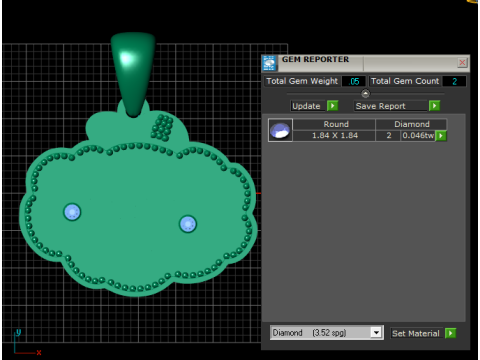Screen dimensions: 480x360
Task: Open the Diamond (3.52 spg) material dropdown
Action: 327,333
